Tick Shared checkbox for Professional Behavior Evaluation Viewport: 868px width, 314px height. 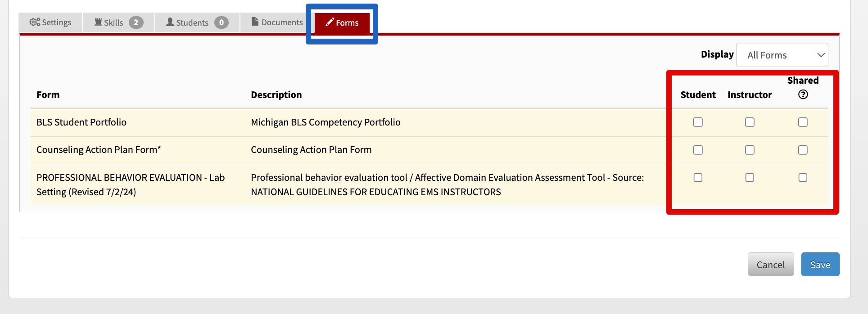(x=803, y=177)
